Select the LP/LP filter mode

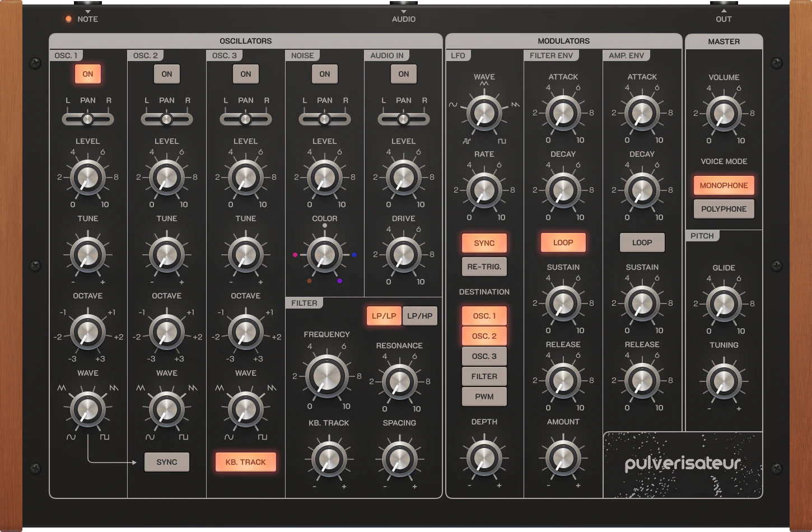(x=384, y=316)
